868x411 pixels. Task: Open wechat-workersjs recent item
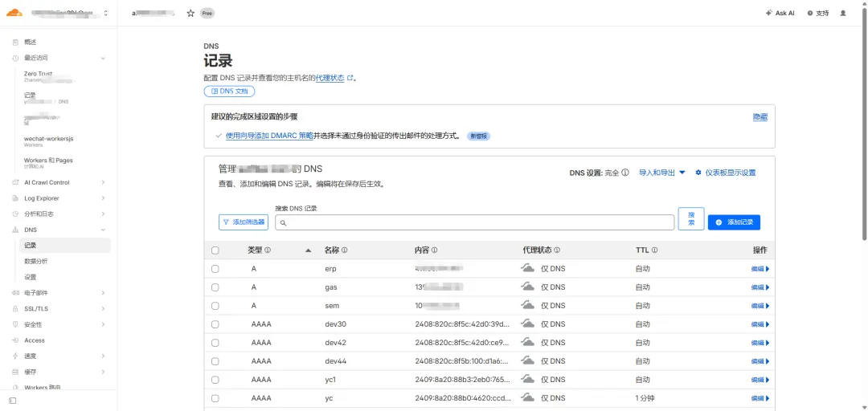coord(49,139)
